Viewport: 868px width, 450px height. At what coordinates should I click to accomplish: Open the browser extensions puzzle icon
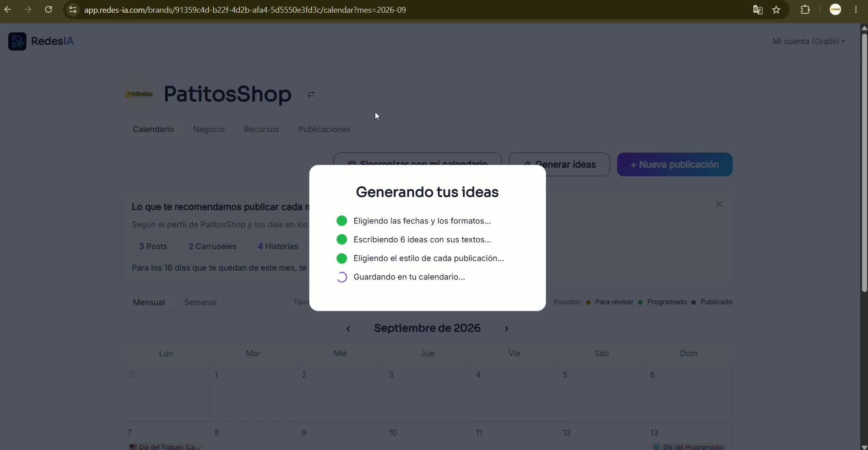[805, 10]
